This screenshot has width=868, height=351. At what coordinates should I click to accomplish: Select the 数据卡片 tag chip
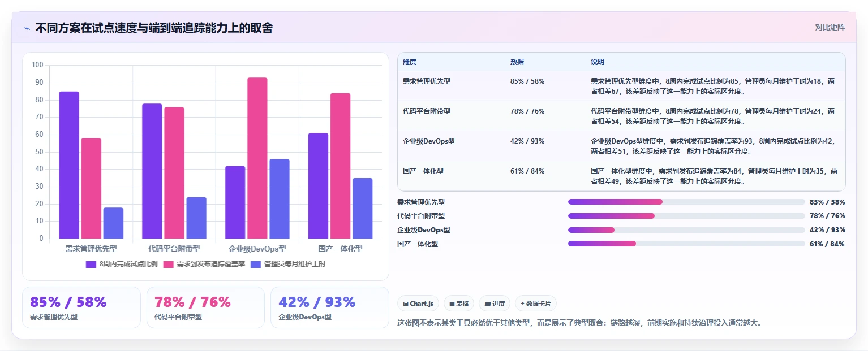536,304
